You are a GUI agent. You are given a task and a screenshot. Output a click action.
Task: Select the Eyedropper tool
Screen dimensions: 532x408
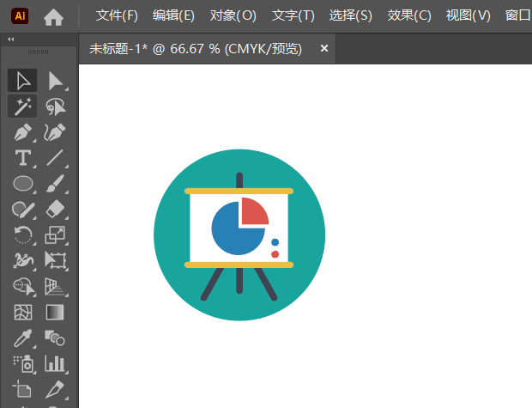coord(22,338)
